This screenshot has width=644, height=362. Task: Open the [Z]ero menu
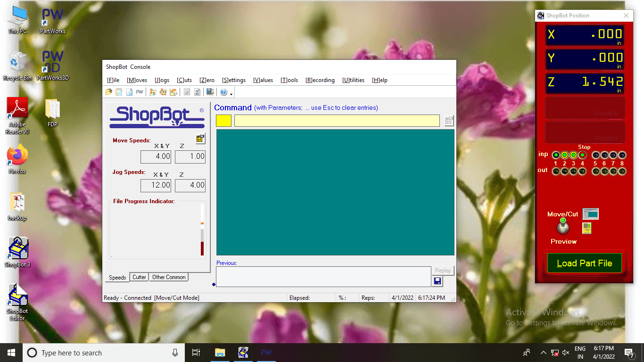207,80
